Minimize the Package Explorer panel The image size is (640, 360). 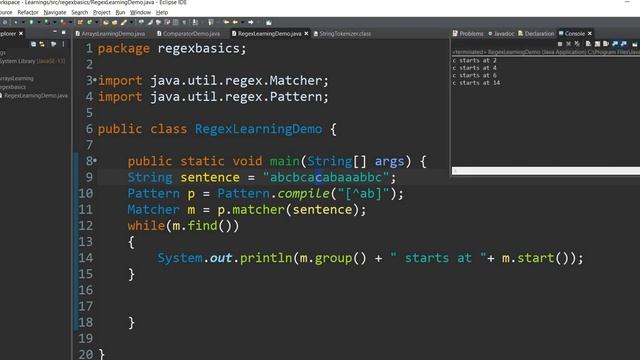pos(55,31)
